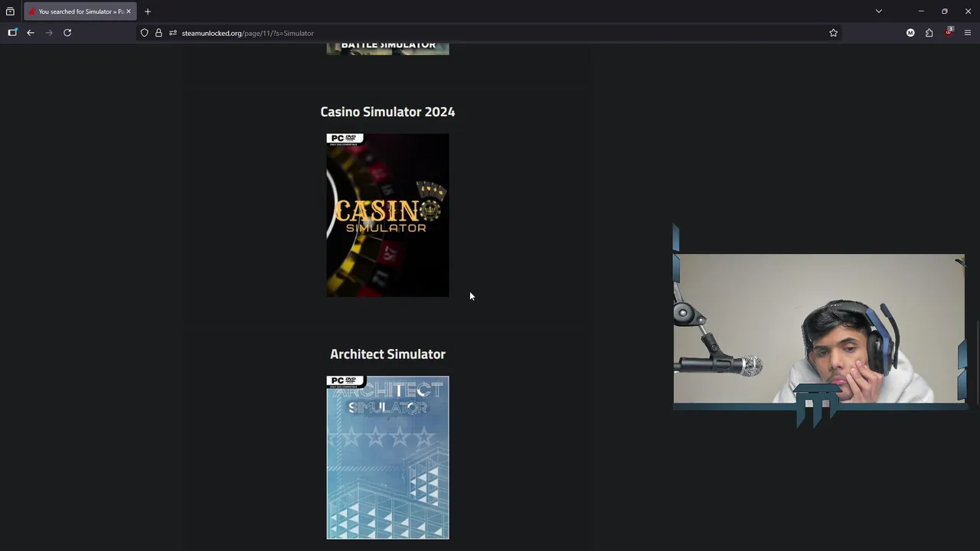Expand the list all tabs chevron
This screenshot has width=980, height=551.
pos(879,11)
